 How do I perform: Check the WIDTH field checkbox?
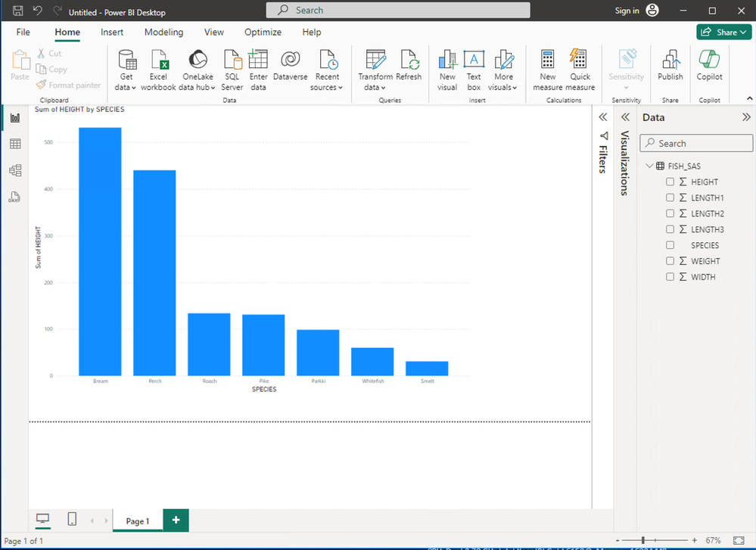[x=670, y=277]
